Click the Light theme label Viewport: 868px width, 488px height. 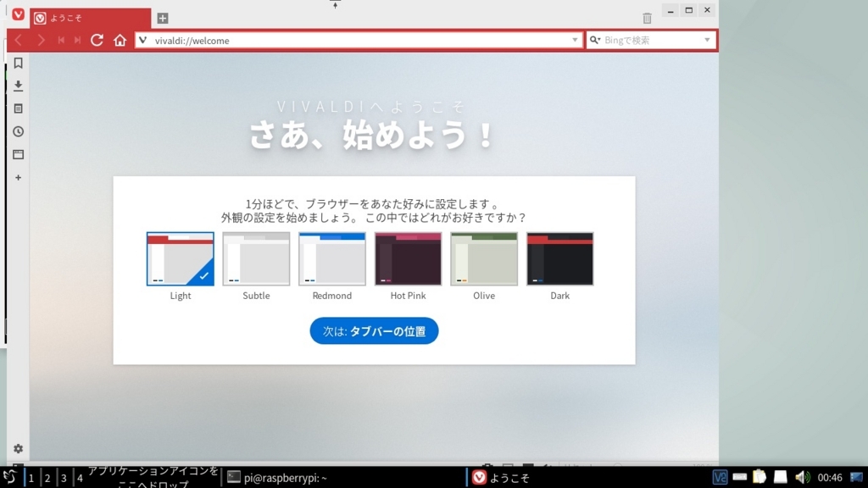coord(181,296)
